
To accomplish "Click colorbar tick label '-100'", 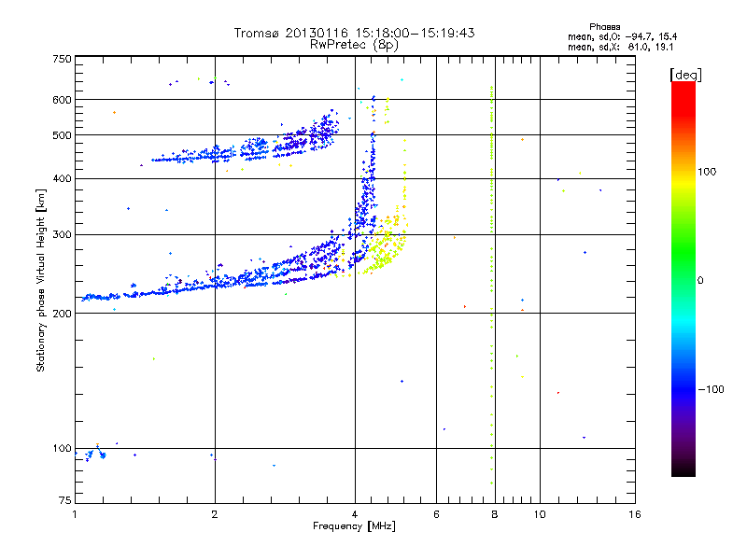I will [x=711, y=389].
